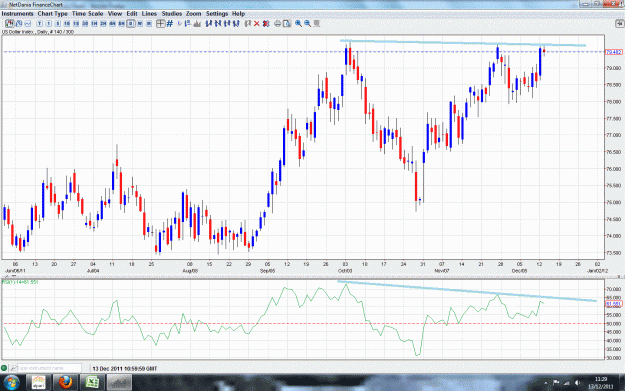Click the volume speaker tray icon
Image resolution: width=625 pixels, height=391 pixels.
click(x=578, y=383)
